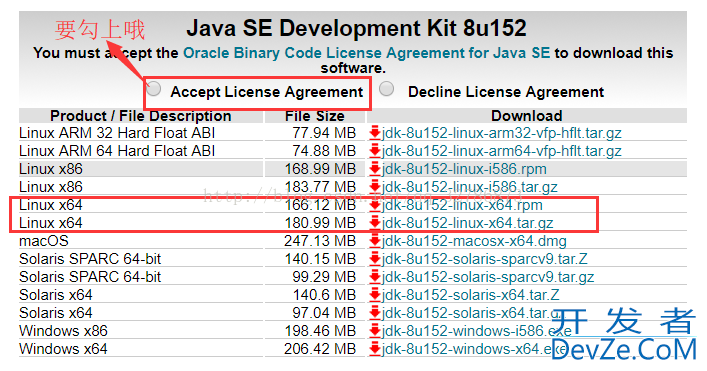
Task: Click red download arrow for windows-x64.exe
Action: click(375, 349)
